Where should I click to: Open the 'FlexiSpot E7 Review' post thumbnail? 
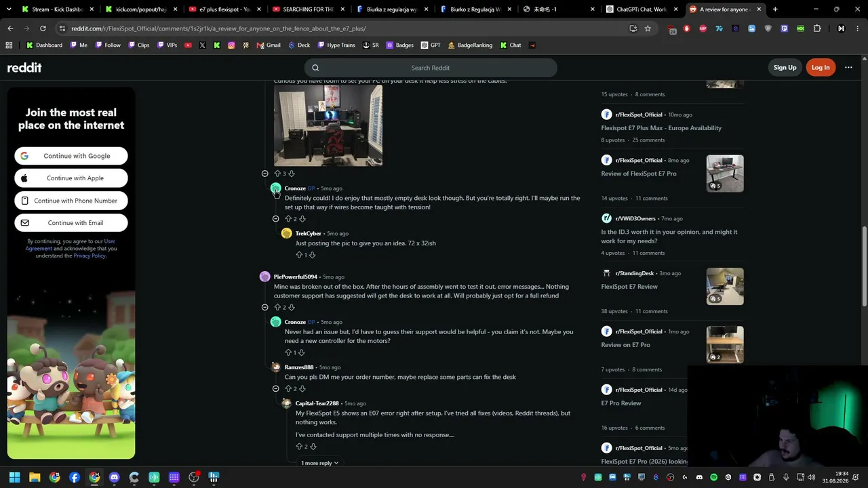pos(725,286)
